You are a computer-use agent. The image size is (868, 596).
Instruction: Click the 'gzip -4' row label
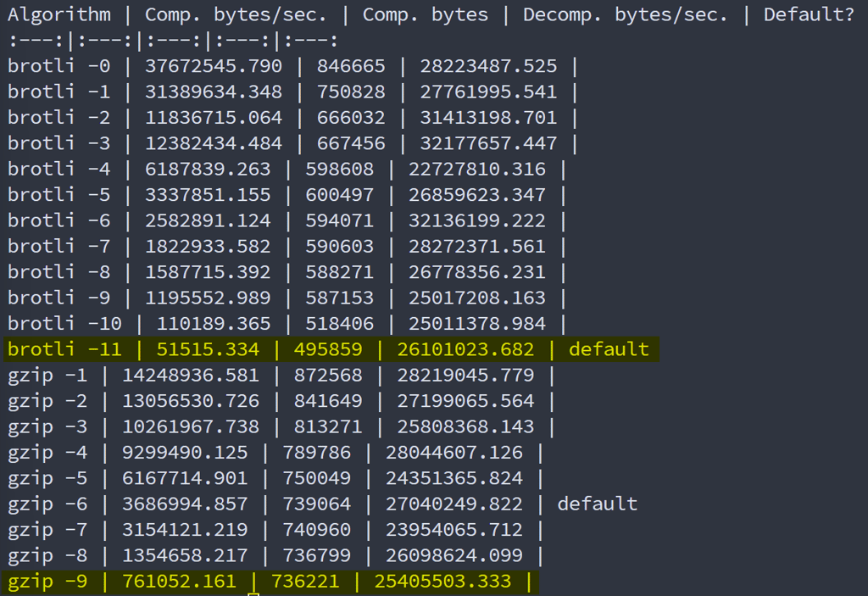47,452
